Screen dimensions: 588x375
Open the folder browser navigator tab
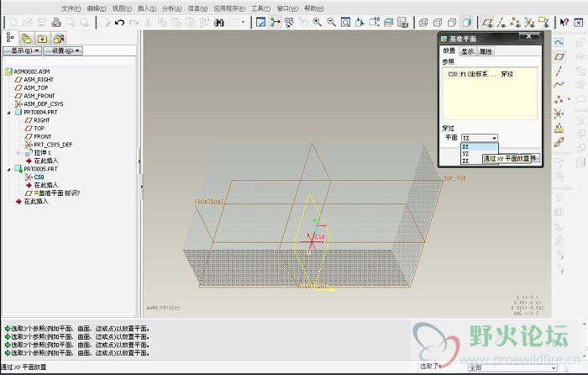pyautogui.click(x=27, y=38)
